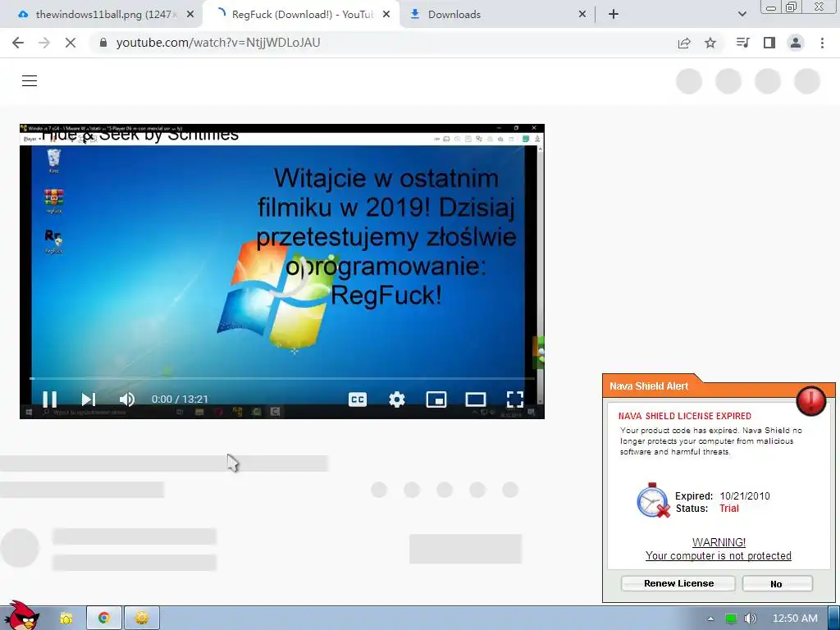Show hidden system tray icons
This screenshot has height=630, width=840.
pyautogui.click(x=711, y=619)
